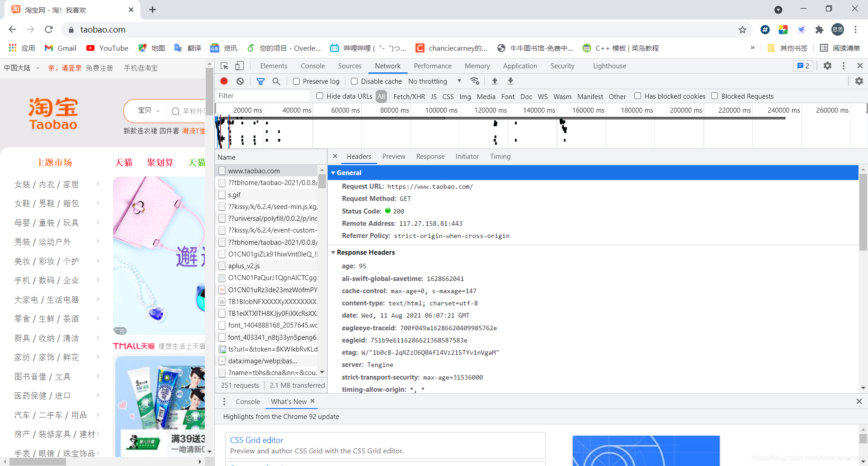Expand 女装 / 内衣 / 家居 category arrow
Viewport: 868px width, 466px height.
click(x=98, y=184)
